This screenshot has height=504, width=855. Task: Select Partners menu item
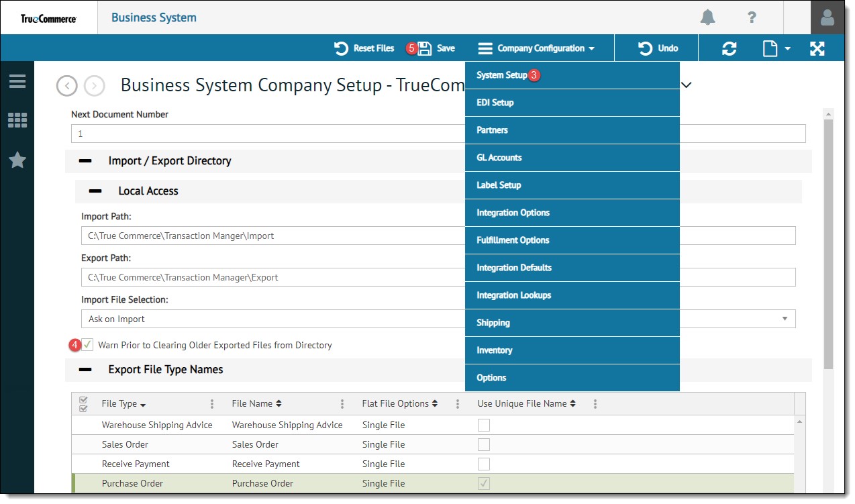click(x=572, y=130)
